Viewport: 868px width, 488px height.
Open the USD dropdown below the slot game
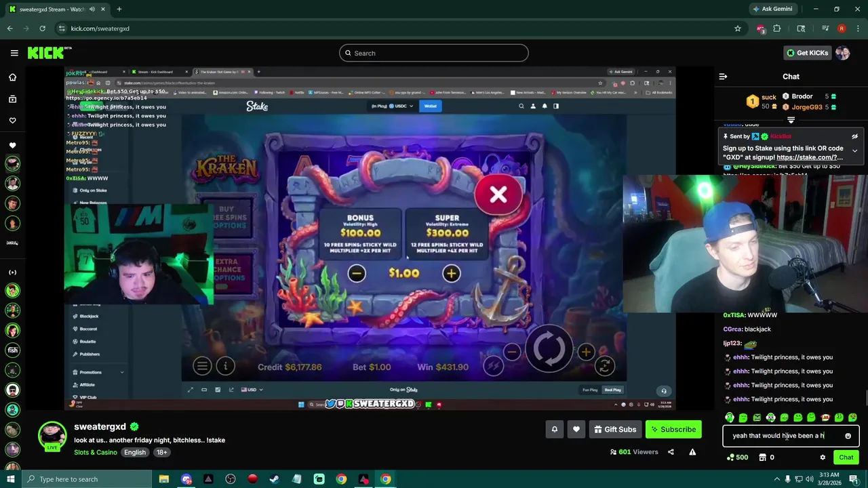[x=251, y=390]
